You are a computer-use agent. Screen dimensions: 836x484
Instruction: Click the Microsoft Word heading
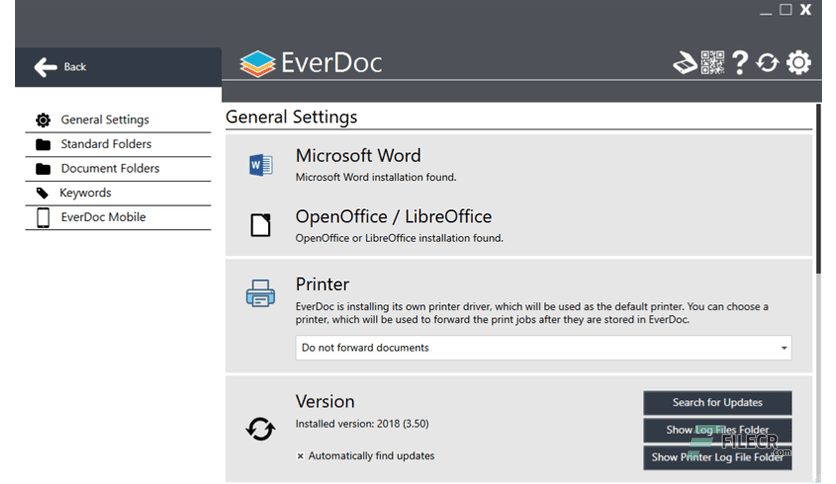358,156
